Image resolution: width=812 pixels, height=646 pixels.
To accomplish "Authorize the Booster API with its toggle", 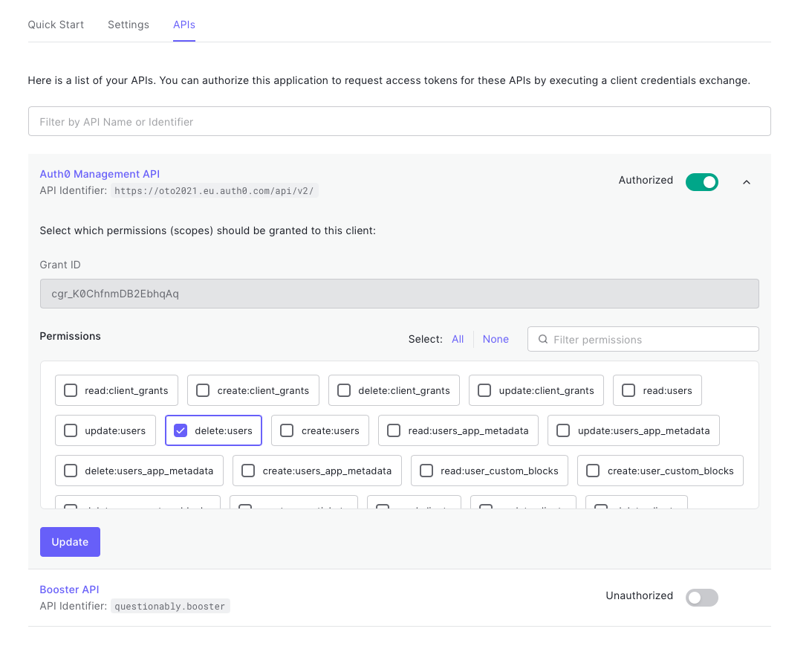I will [x=702, y=597].
